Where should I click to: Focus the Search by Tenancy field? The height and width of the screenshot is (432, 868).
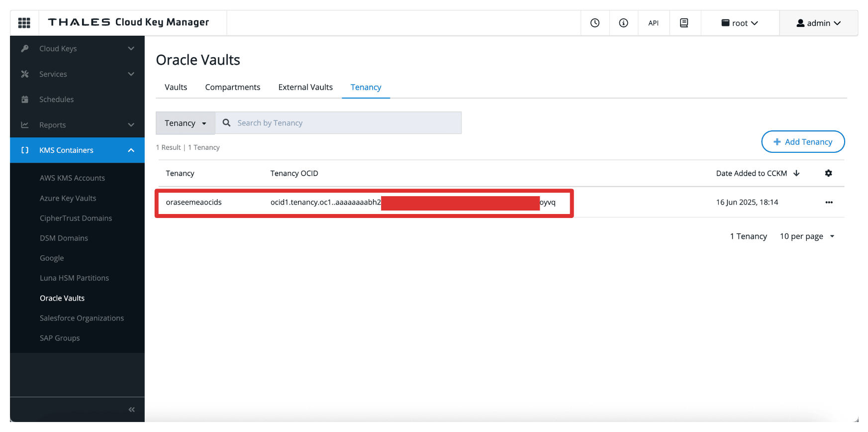pos(338,123)
